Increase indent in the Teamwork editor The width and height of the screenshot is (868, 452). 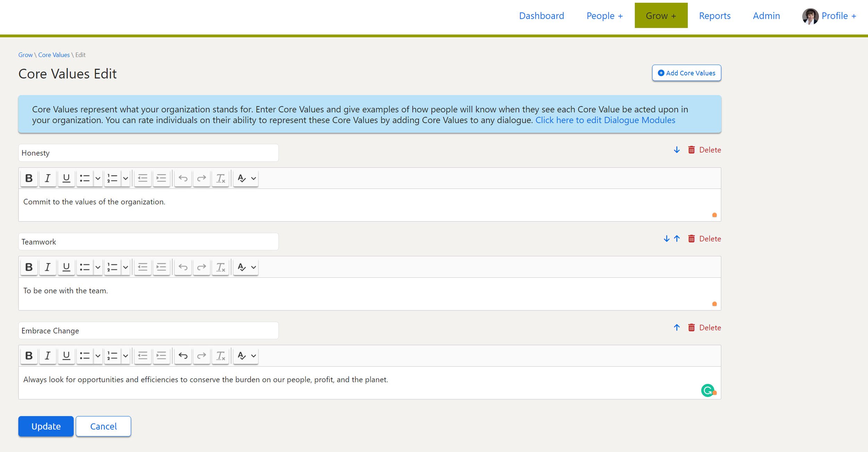click(x=161, y=267)
